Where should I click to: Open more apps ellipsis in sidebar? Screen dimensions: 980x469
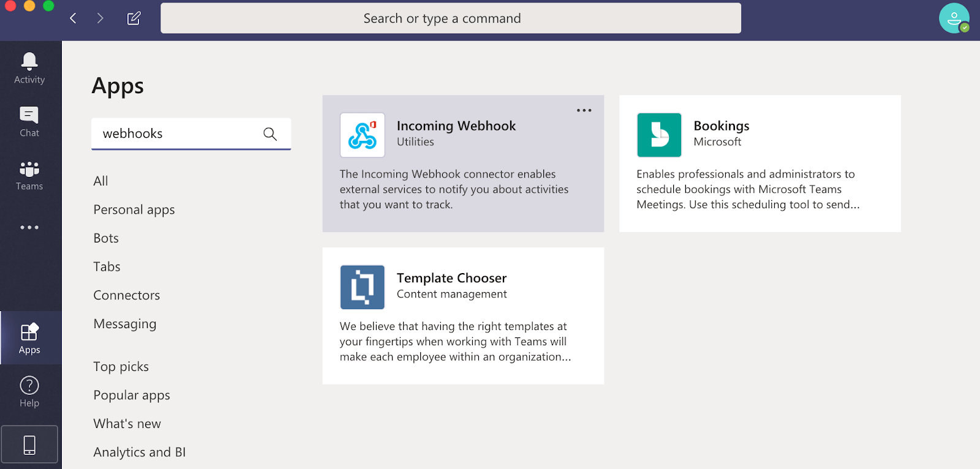click(29, 227)
